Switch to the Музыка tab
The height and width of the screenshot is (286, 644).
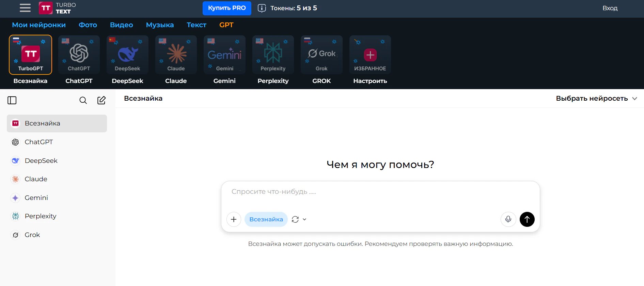[160, 25]
